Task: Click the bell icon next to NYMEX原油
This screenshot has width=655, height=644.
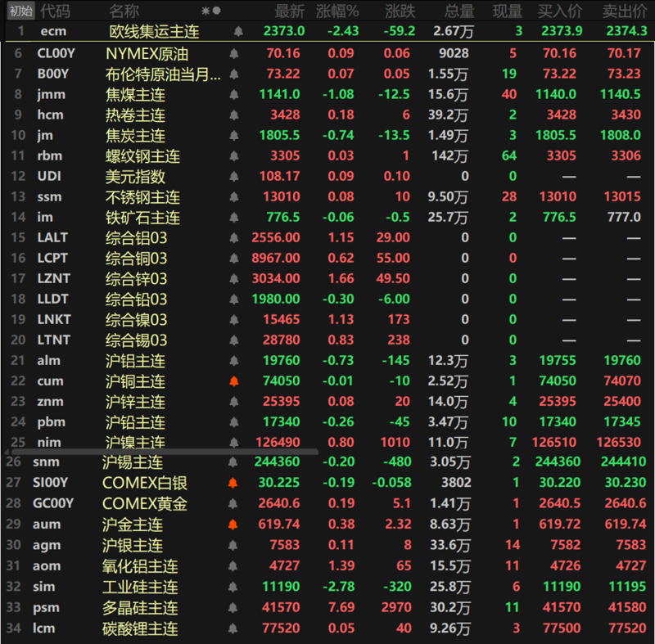Action: coord(233,53)
